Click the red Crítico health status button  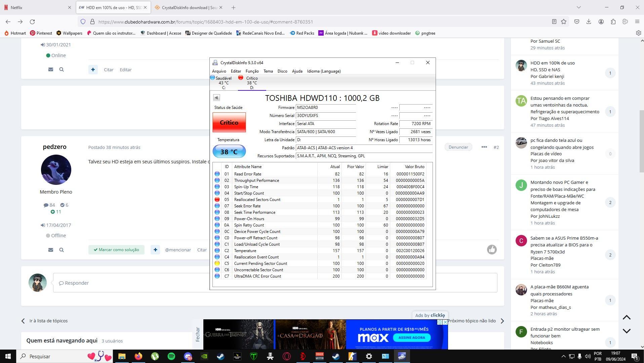point(229,123)
